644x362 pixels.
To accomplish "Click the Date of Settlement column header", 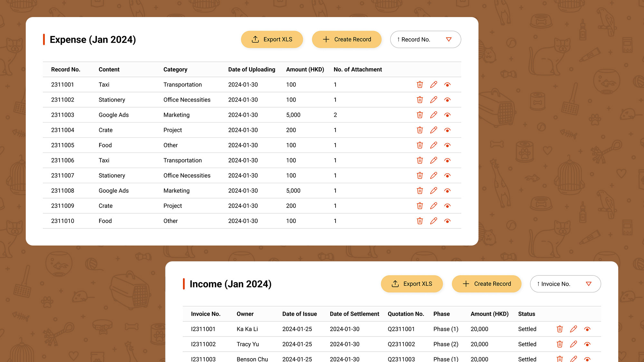I will click(354, 314).
